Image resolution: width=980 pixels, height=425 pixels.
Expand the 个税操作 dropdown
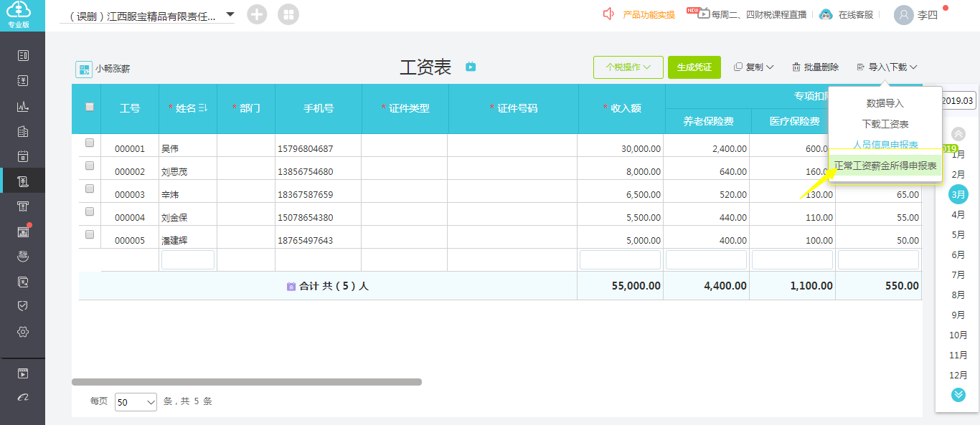pos(627,67)
